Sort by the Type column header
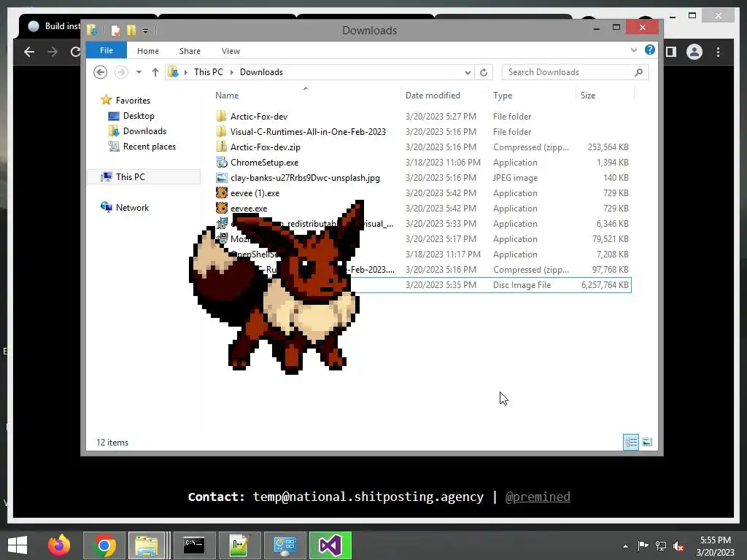Screen dimensions: 747x560 click(x=503, y=96)
